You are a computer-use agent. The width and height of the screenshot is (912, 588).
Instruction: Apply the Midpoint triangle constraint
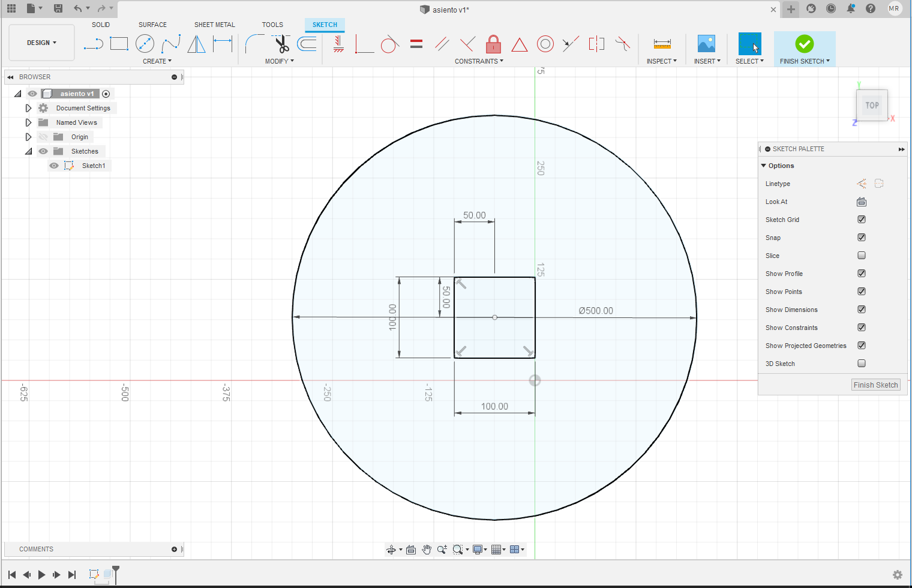coord(520,44)
